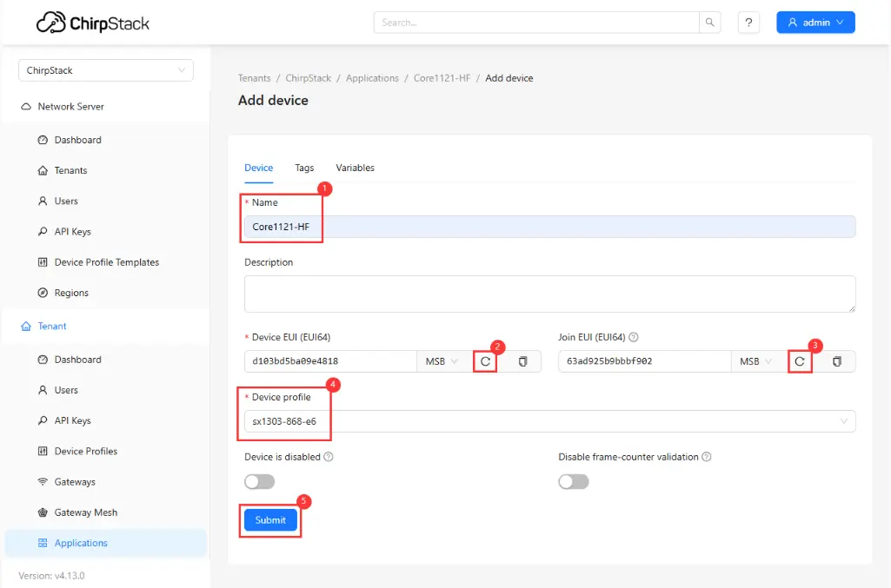
Task: Open the admin user menu
Action: pyautogui.click(x=815, y=23)
